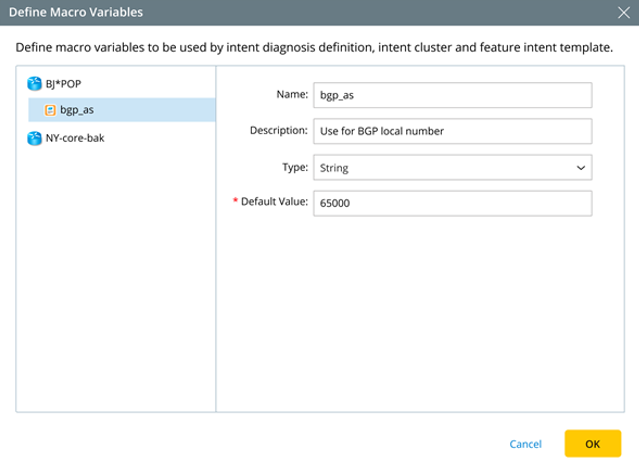Open the Type dropdown chevron arrow
This screenshot has width=641, height=462.
[x=580, y=168]
